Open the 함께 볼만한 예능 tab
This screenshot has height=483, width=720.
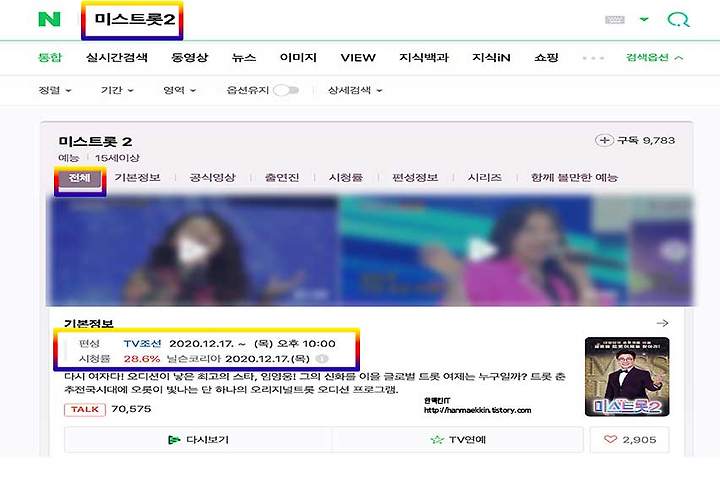574,177
